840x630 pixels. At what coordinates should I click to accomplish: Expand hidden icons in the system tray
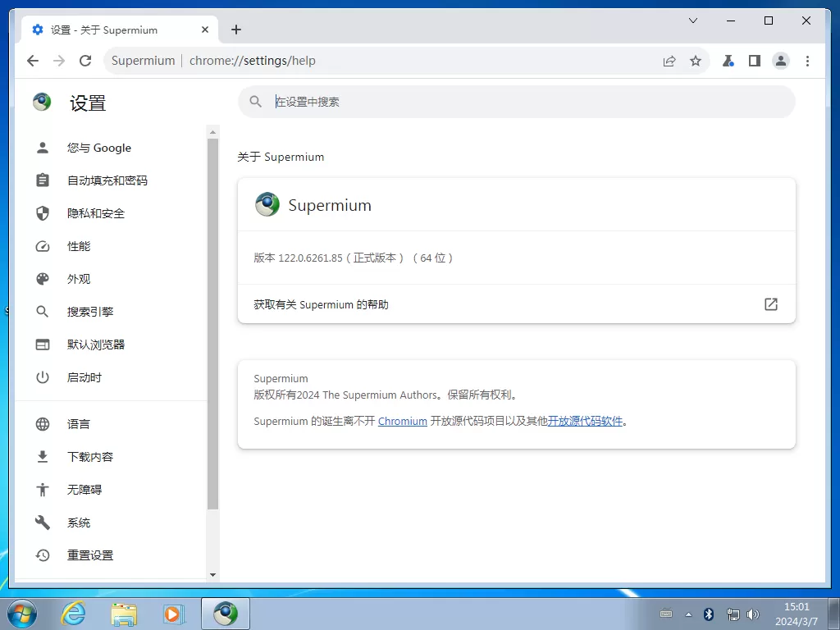688,613
